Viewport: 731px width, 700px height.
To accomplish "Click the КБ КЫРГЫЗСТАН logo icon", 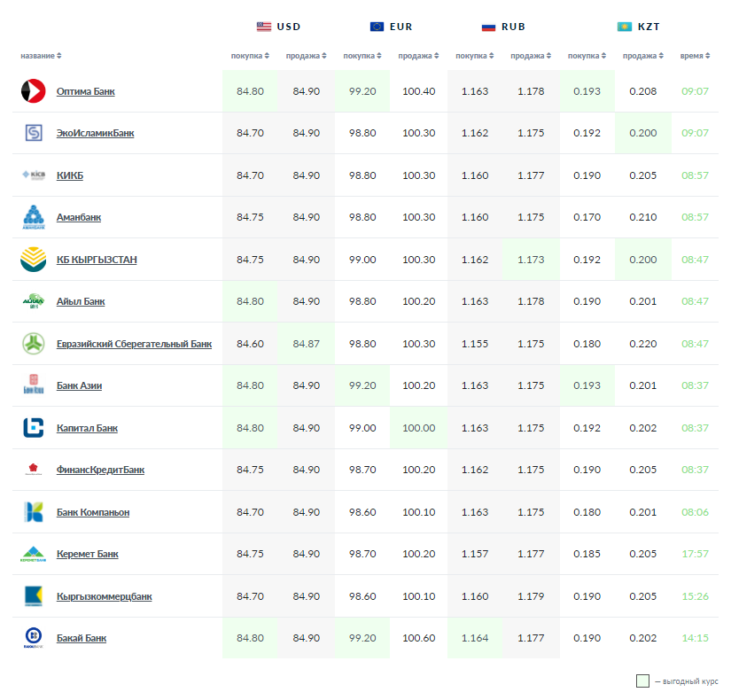I will click(x=33, y=260).
